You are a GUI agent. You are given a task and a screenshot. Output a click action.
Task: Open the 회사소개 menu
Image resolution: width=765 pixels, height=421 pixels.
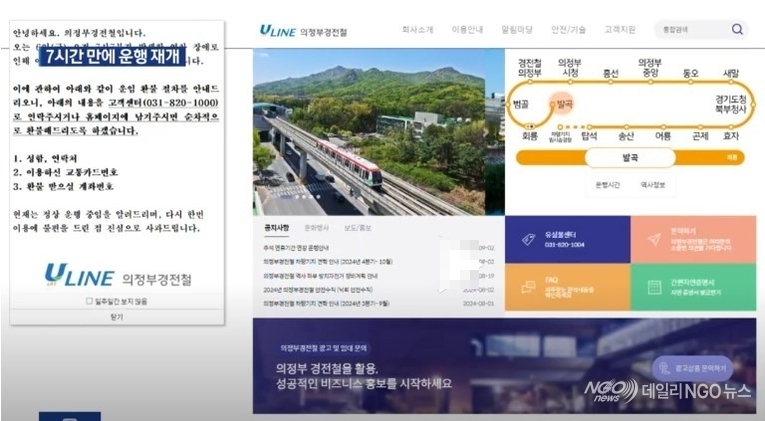[x=417, y=30]
